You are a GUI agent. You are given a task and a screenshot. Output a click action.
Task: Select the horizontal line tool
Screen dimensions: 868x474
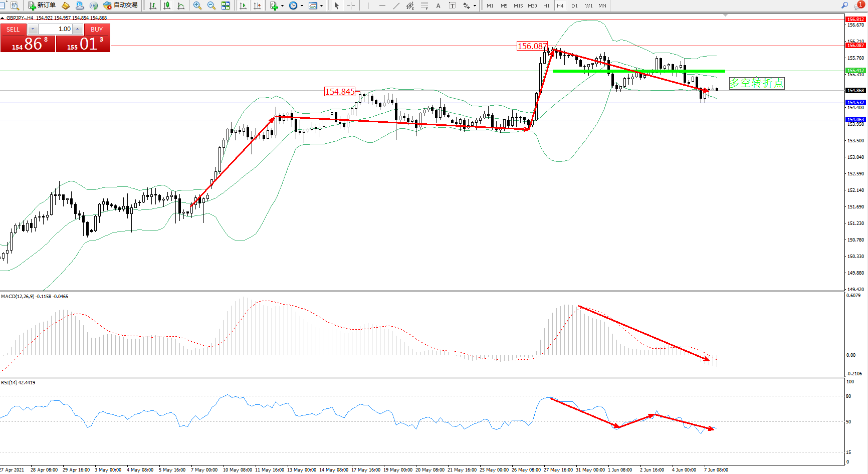[x=382, y=6]
